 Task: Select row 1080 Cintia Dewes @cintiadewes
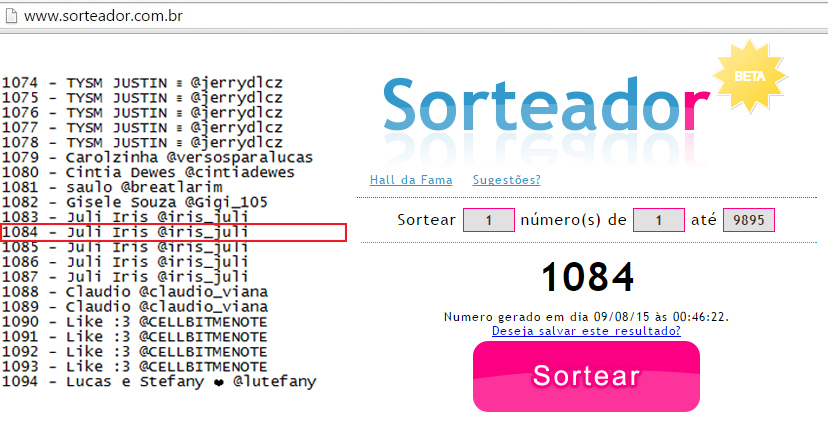click(x=148, y=172)
